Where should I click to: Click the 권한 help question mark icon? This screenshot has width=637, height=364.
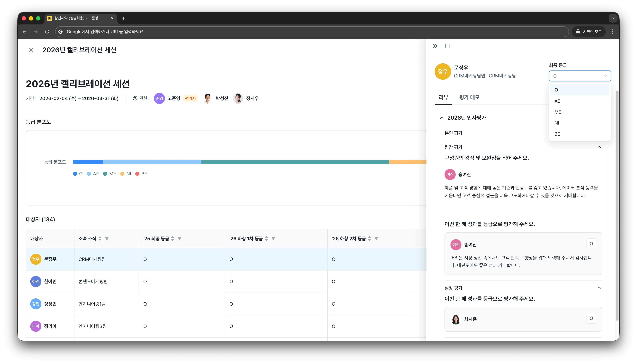135,98
